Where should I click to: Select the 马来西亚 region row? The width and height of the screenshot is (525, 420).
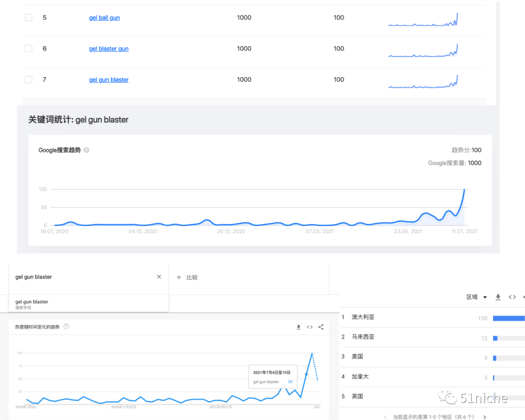(x=432, y=337)
